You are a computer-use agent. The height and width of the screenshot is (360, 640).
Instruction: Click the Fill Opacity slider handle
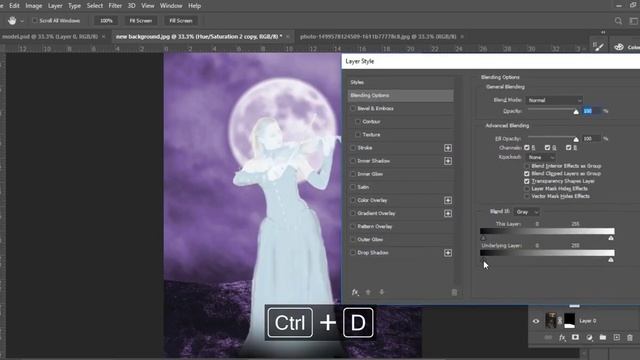(x=576, y=140)
